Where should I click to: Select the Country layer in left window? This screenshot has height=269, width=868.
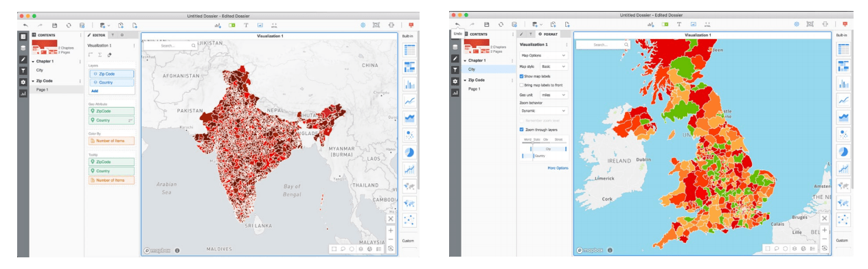click(111, 82)
